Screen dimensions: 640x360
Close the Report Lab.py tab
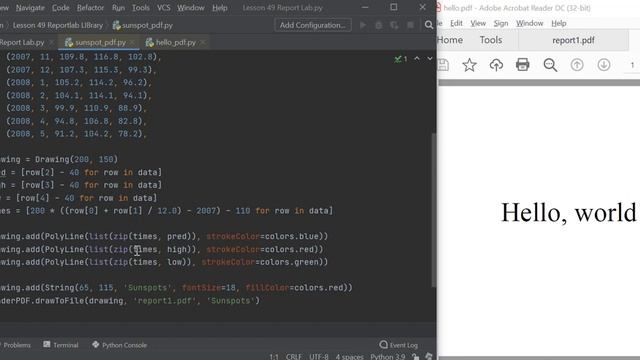pos(51,42)
